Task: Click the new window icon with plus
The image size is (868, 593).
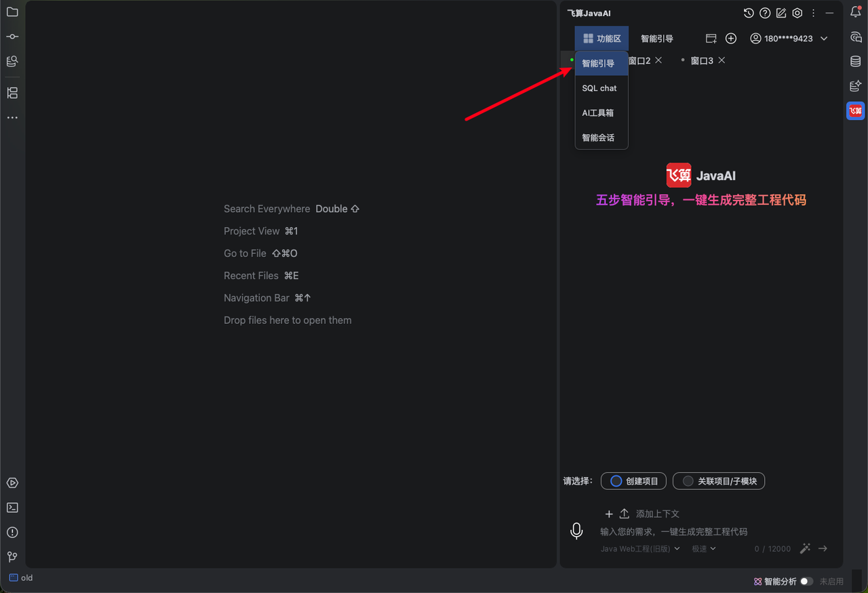Action: (711, 39)
